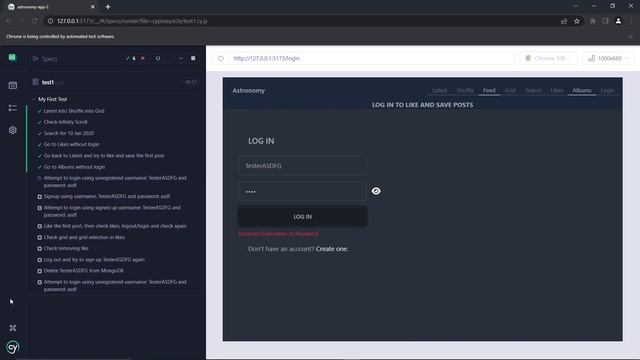
Task: Click the pending tests spinner counter
Action: (158, 58)
